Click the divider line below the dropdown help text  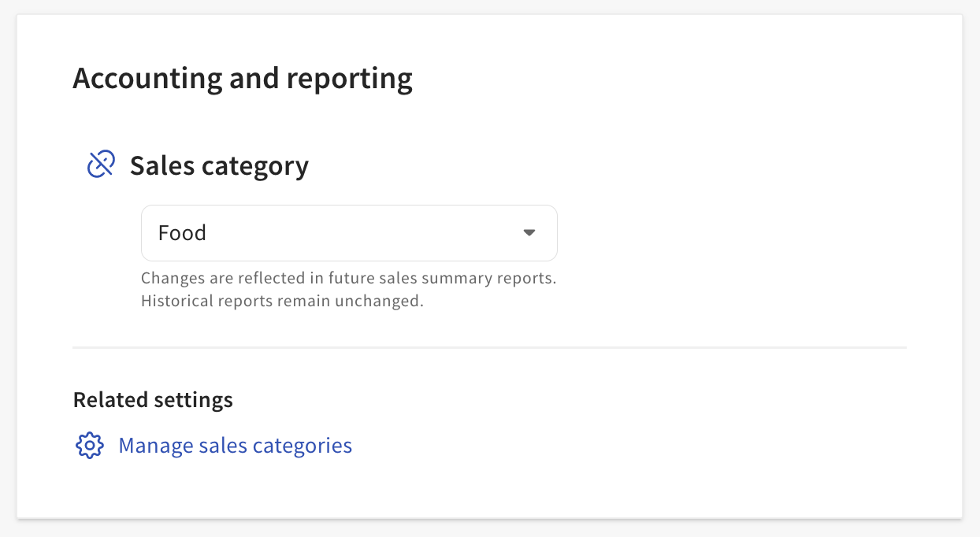coord(490,346)
